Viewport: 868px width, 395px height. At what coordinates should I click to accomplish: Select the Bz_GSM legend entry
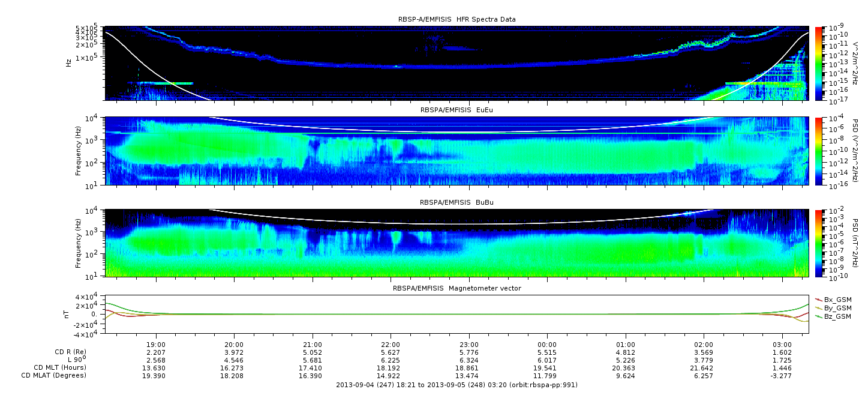point(833,316)
